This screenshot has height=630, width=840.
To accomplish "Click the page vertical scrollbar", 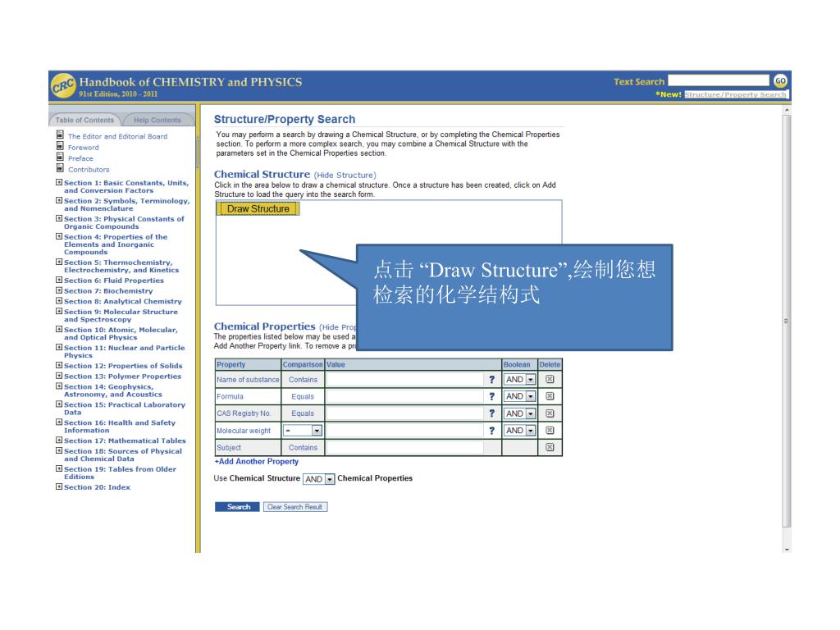I will [x=787, y=322].
